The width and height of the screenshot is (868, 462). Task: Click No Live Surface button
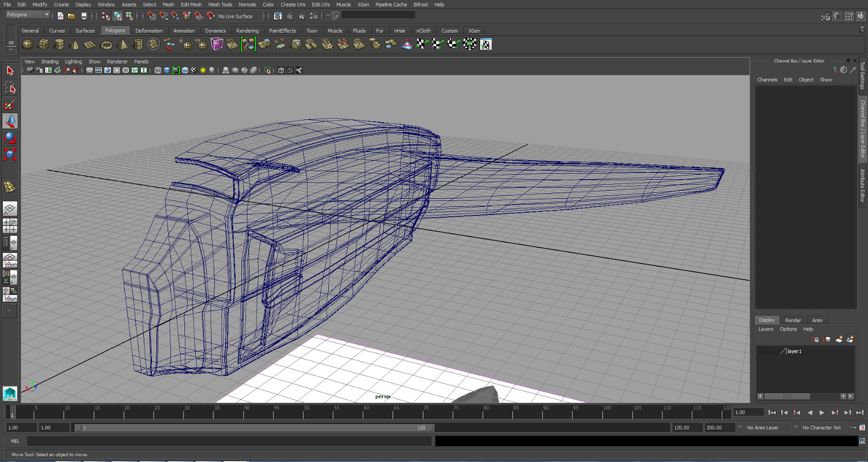[240, 16]
